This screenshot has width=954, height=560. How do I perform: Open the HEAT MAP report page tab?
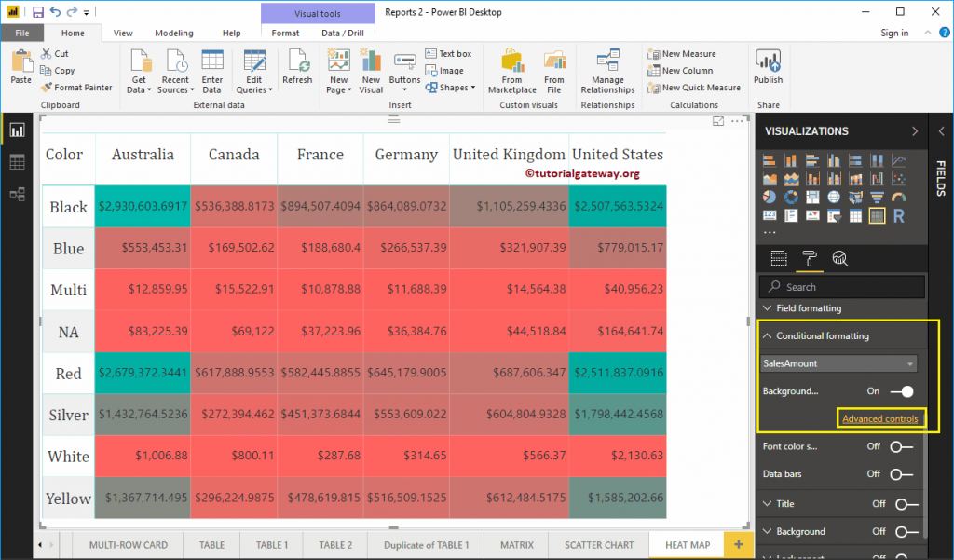pos(687,545)
